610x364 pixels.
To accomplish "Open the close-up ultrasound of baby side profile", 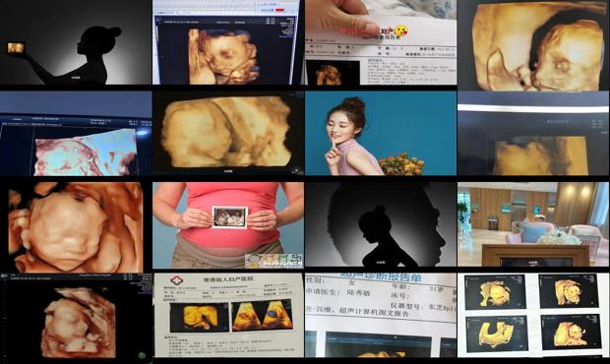I will (533, 45).
